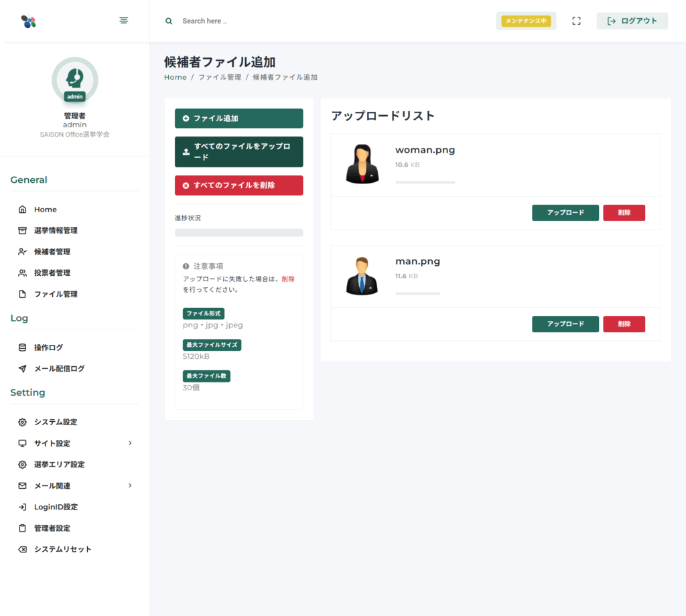Image resolution: width=686 pixels, height=616 pixels.
Task: Click the 操作ログ database icon
Action: (x=22, y=348)
